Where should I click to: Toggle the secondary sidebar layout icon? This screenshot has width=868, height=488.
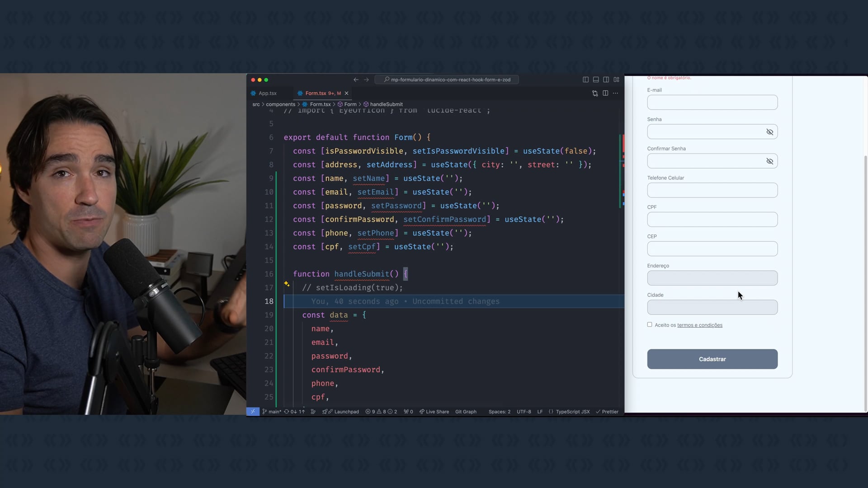(x=606, y=80)
